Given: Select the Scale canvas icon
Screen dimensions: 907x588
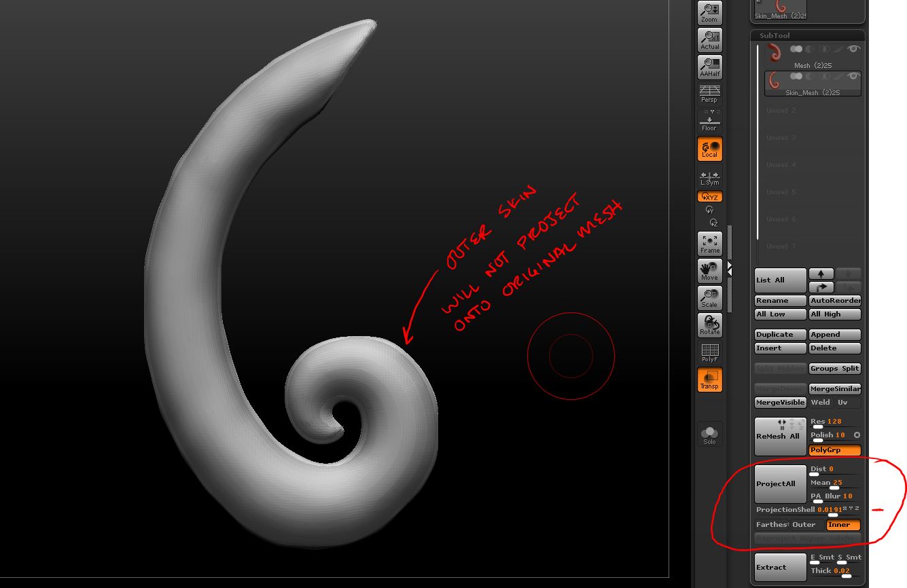Looking at the screenshot, I should (709, 298).
